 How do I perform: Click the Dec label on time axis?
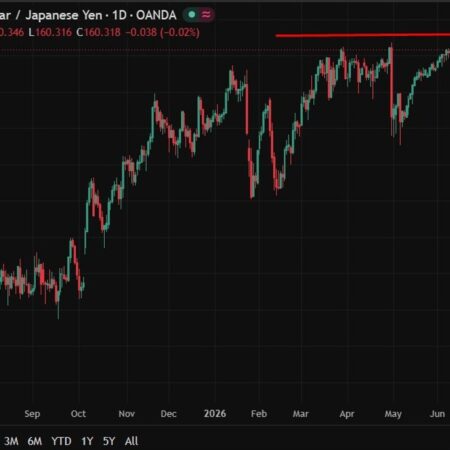click(x=168, y=414)
